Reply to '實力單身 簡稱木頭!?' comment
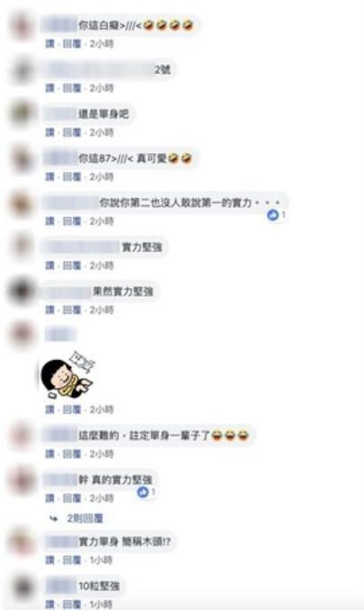364x610 pixels. pos(72,561)
